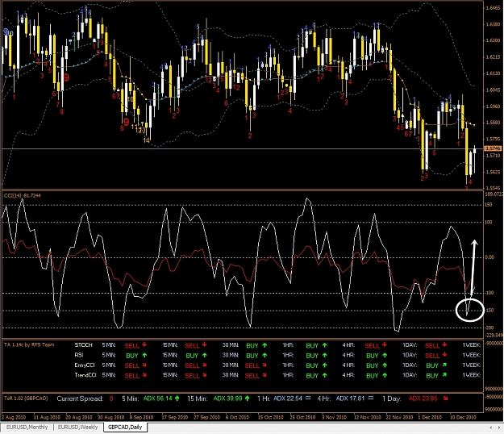This screenshot has height=434, width=504.
Task: Click the TrendCCI 1DAY green diagonal arrow
Action: pos(444,375)
